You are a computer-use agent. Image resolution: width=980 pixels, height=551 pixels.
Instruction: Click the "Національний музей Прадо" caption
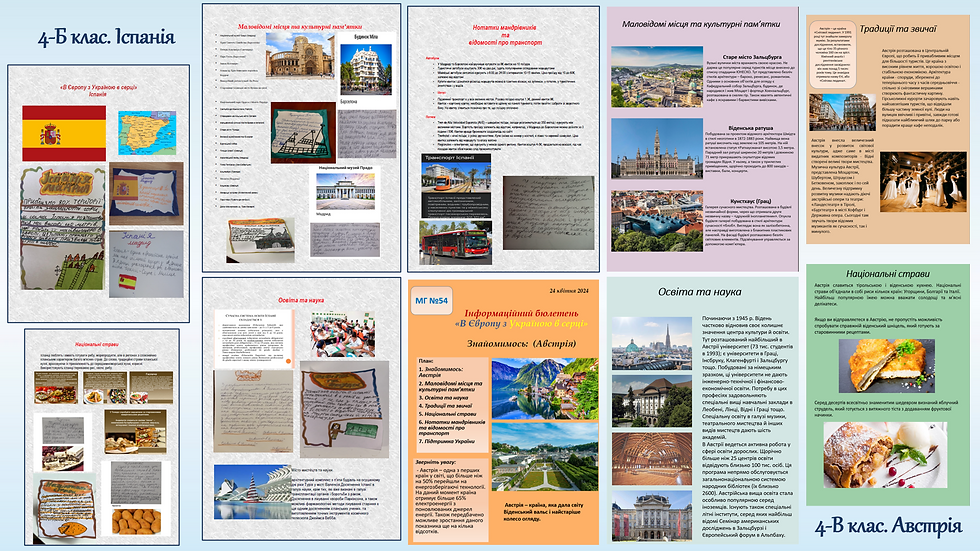tap(346, 168)
